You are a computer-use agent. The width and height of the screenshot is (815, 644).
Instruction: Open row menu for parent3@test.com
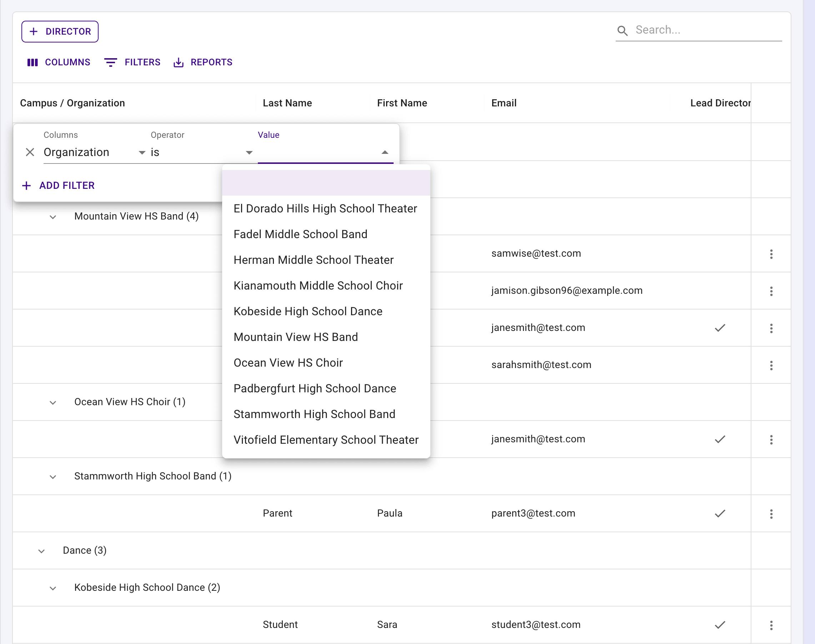771,514
